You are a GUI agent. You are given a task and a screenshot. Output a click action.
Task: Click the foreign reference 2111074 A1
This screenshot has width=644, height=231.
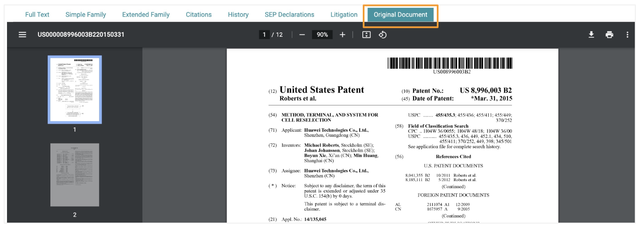tap(438, 204)
